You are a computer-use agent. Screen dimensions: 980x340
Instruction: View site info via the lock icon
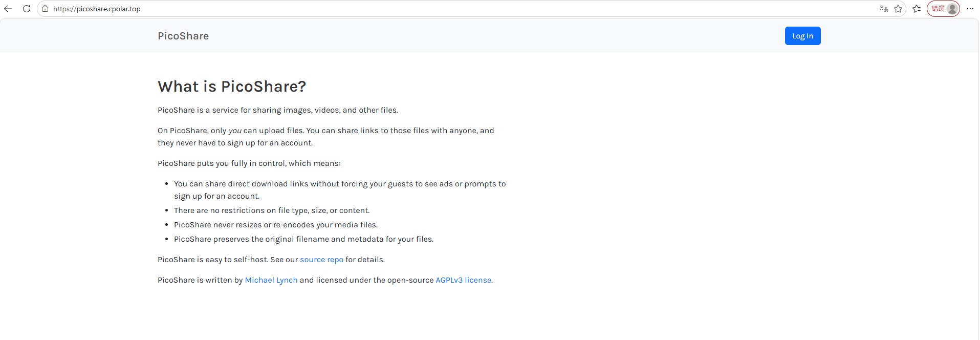[x=45, y=9]
